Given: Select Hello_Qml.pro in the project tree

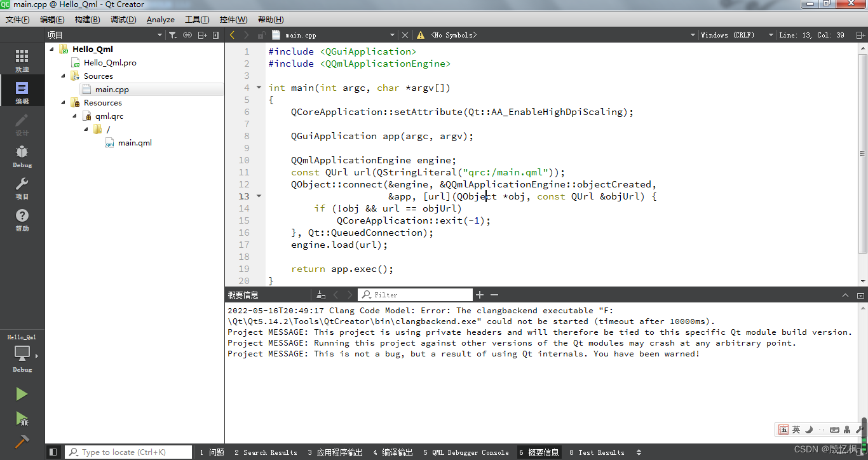Looking at the screenshot, I should (x=110, y=62).
